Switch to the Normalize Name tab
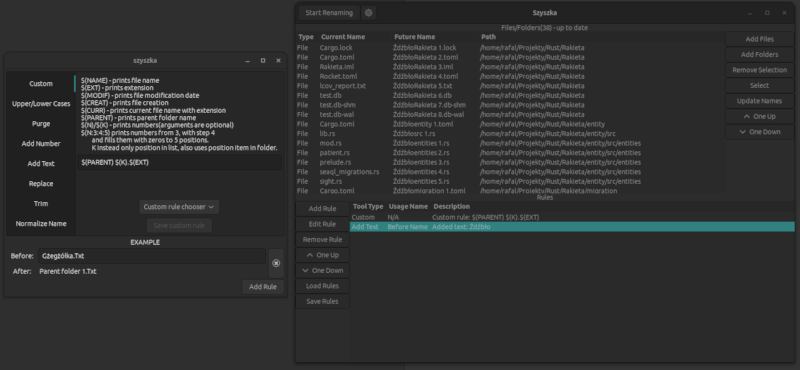 41,224
